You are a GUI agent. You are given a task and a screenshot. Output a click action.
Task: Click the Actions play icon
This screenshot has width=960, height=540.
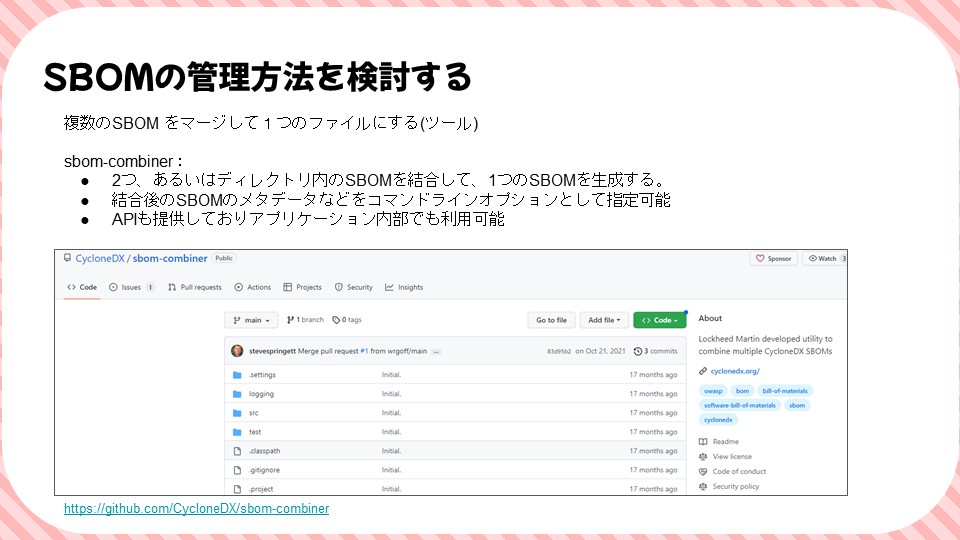click(239, 287)
